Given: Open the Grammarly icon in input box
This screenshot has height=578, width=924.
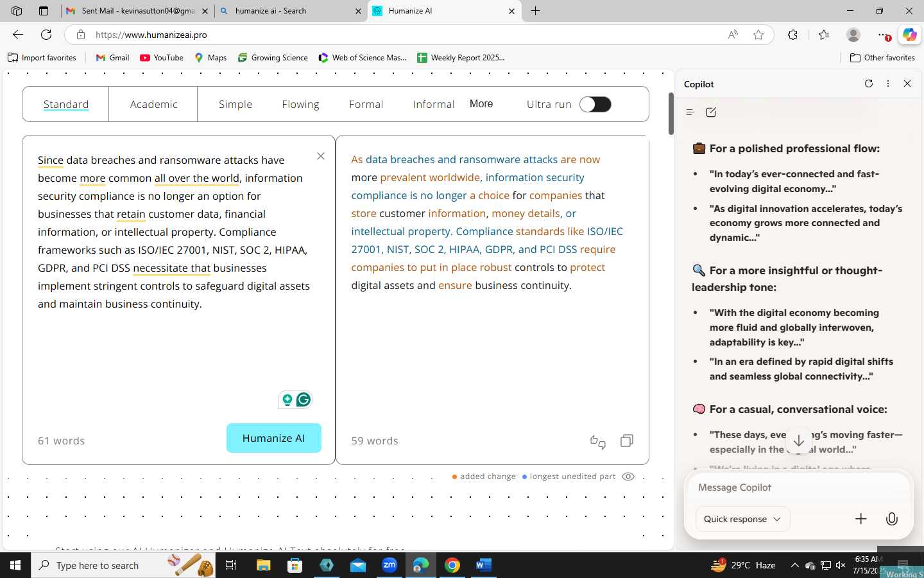Looking at the screenshot, I should [304, 399].
